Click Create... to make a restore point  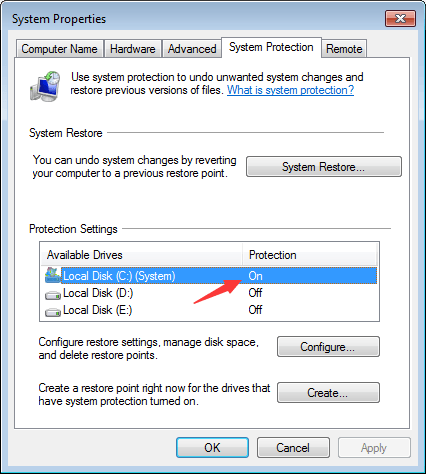pos(328,393)
